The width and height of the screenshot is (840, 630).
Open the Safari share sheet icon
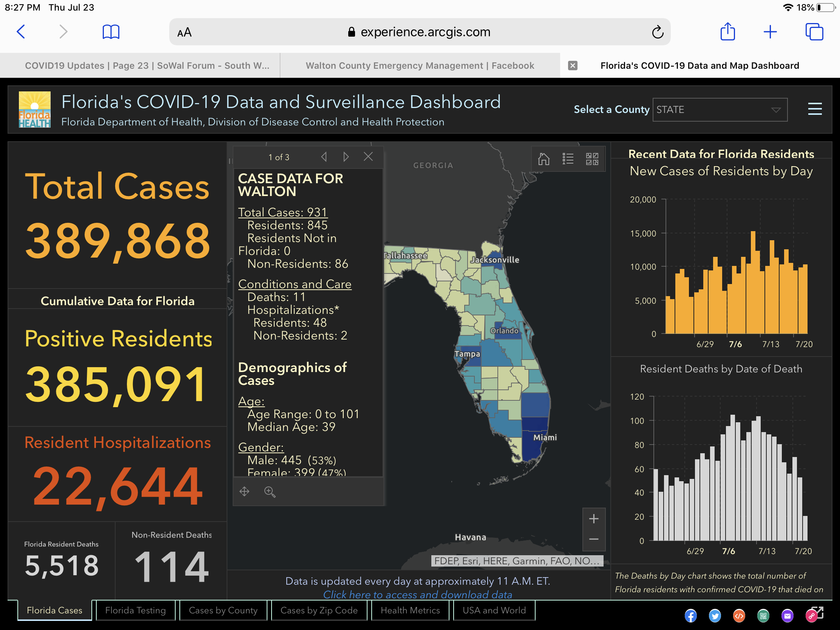coord(727,31)
